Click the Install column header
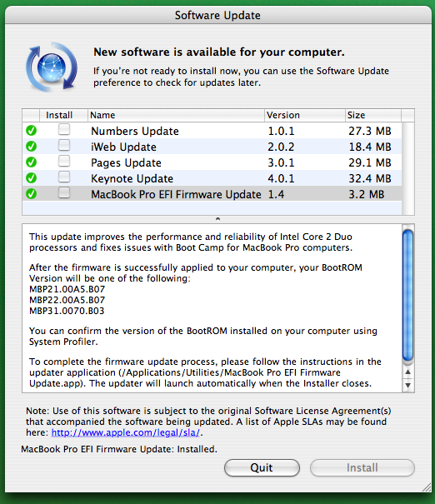Screen dimensions: 435x504 pos(63,115)
